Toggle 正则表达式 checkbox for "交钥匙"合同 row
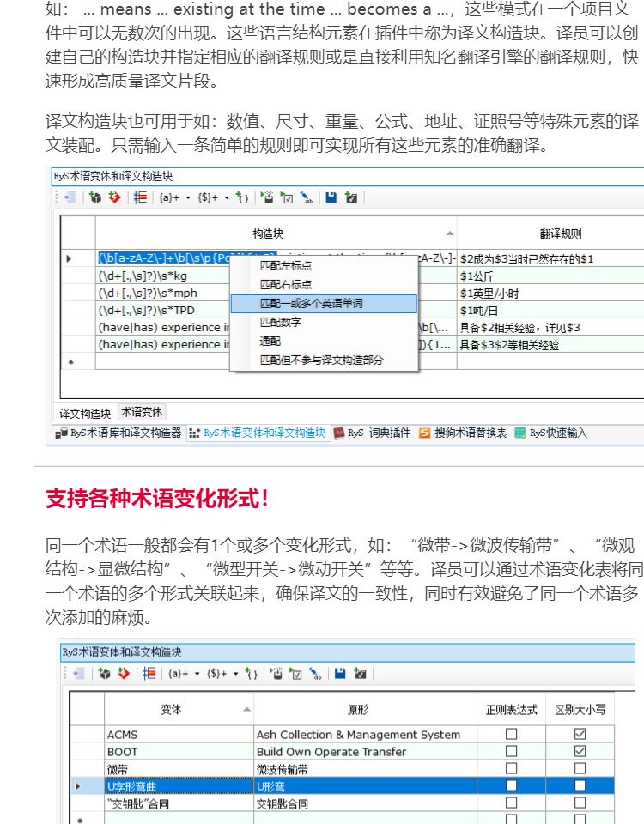The width and height of the screenshot is (644, 824). [x=511, y=803]
